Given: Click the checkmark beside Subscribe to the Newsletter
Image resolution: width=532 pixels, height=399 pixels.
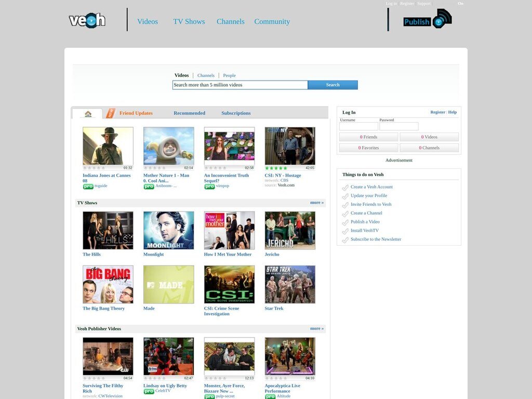Looking at the screenshot, I should click(x=345, y=240).
